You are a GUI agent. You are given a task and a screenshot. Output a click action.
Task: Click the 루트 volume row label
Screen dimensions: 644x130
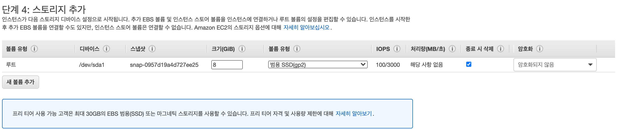(x=11, y=65)
